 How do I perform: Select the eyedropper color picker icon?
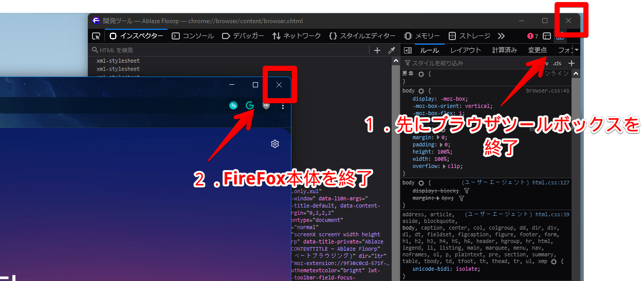click(x=391, y=50)
